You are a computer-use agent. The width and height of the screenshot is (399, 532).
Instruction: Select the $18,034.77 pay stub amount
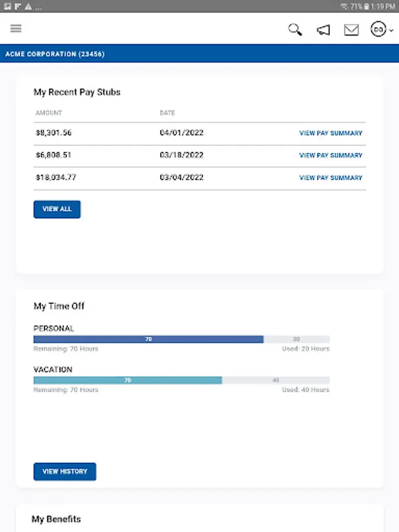point(56,177)
